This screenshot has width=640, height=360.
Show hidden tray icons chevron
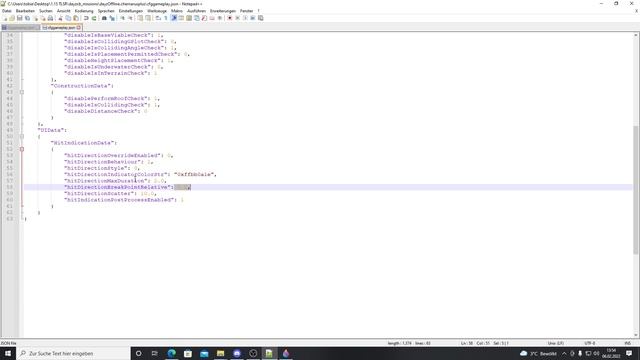[564, 353]
